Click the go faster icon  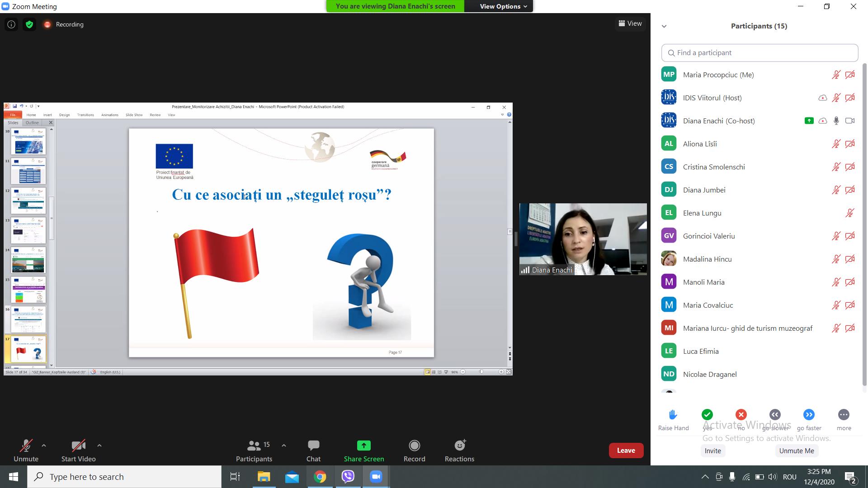point(809,415)
